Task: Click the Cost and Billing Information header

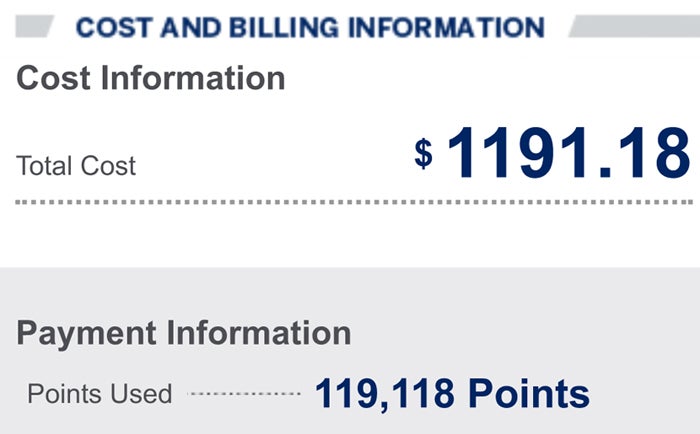Action: pyautogui.click(x=310, y=27)
